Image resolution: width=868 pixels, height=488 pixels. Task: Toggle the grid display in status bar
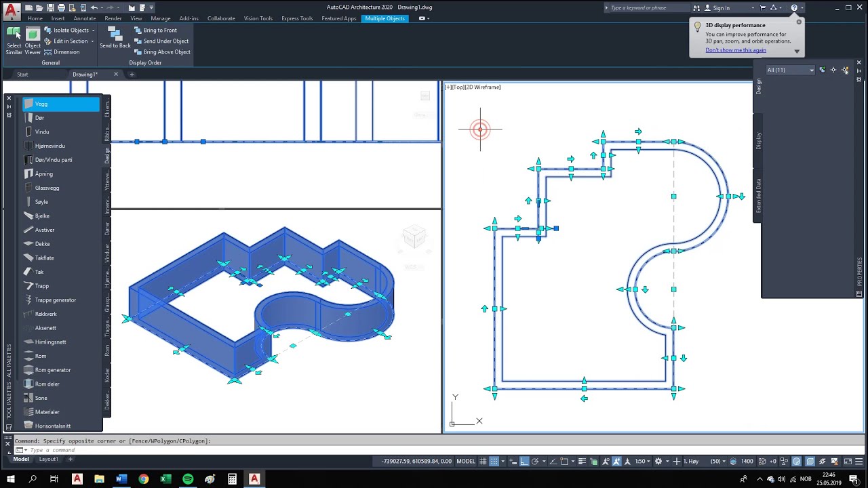tap(484, 462)
